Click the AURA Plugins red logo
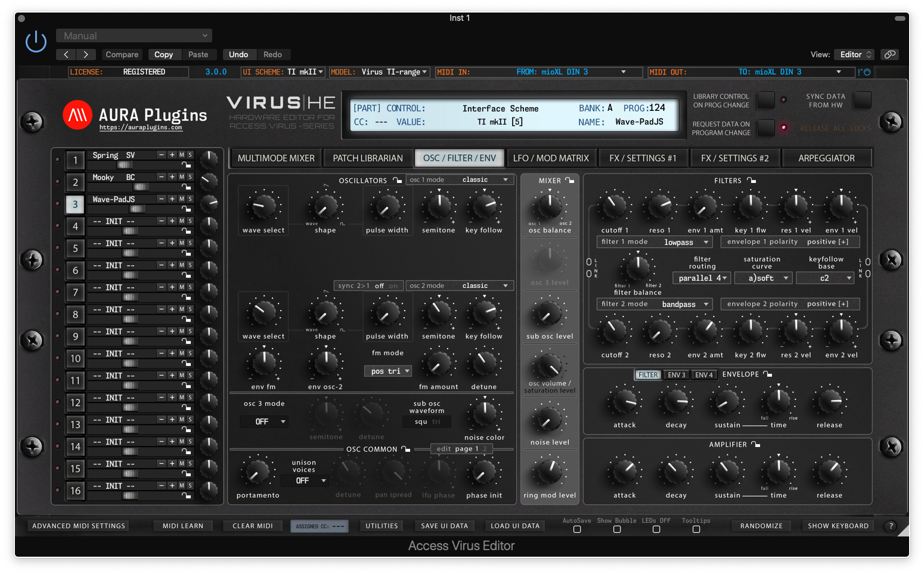Screen dimensions: 924x574 pyautogui.click(x=77, y=114)
